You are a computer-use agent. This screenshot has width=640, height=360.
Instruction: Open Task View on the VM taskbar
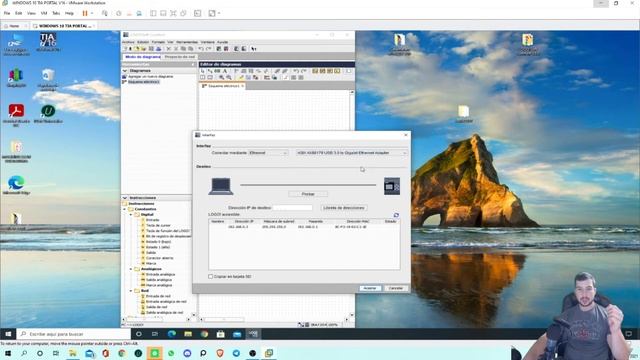(x=155, y=334)
